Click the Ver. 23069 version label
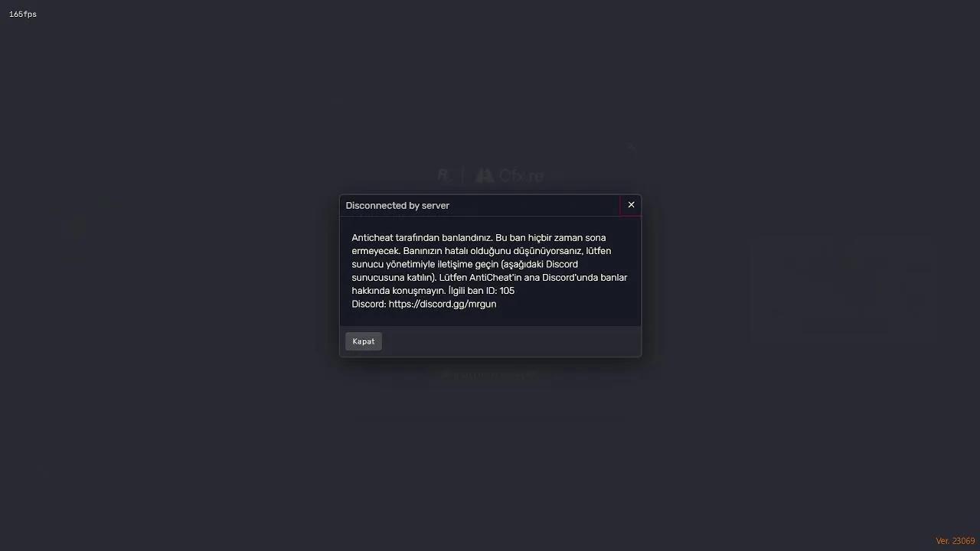Screen dimensions: 980x551 (x=955, y=541)
